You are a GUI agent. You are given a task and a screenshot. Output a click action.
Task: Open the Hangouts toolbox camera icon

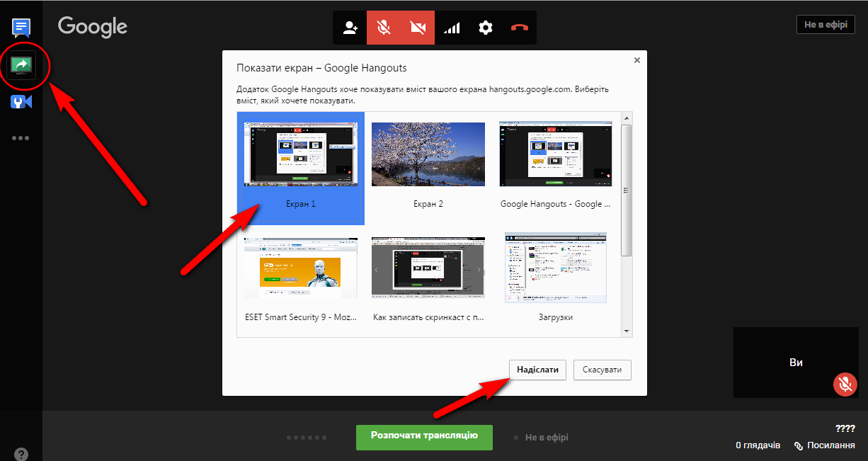pyautogui.click(x=21, y=102)
